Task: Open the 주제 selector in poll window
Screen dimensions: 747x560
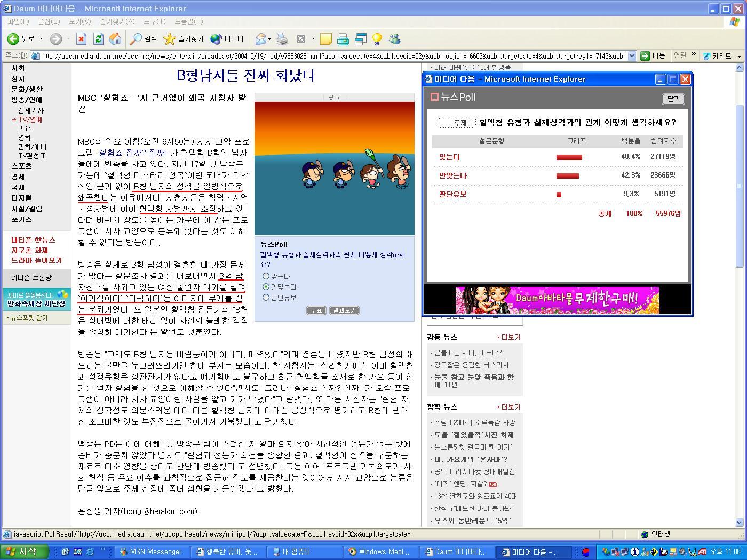Action: [457, 123]
